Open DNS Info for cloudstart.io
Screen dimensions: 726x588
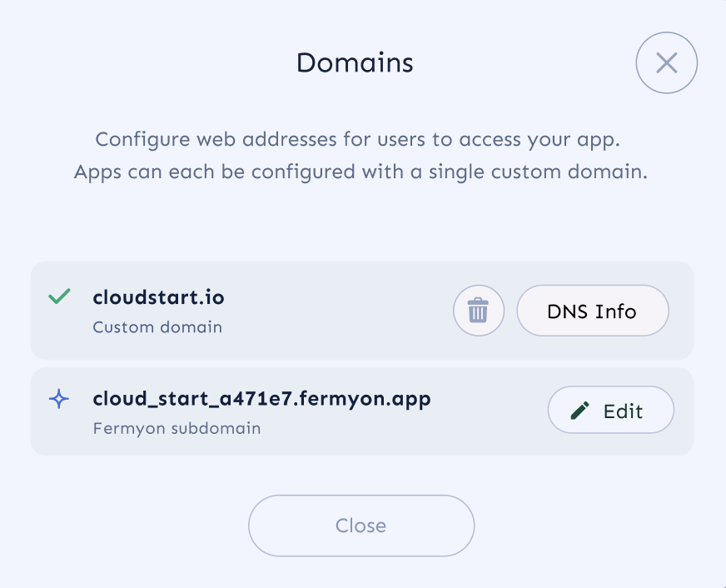click(592, 311)
